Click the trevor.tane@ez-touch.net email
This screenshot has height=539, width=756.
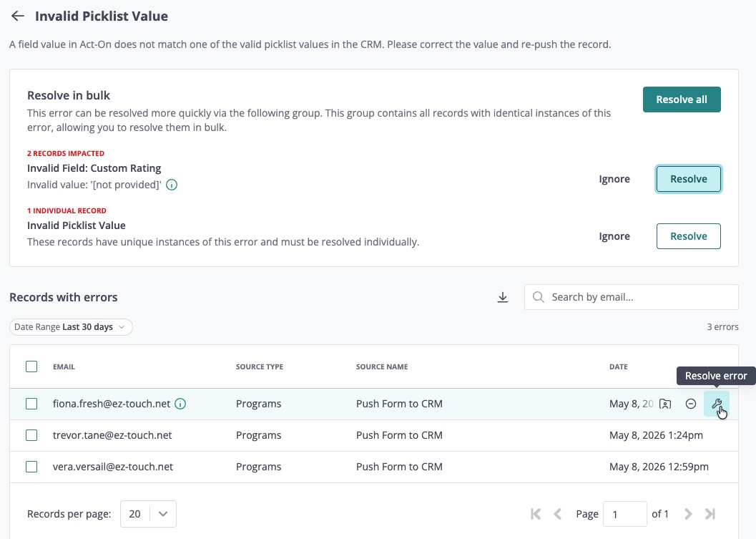click(x=112, y=435)
